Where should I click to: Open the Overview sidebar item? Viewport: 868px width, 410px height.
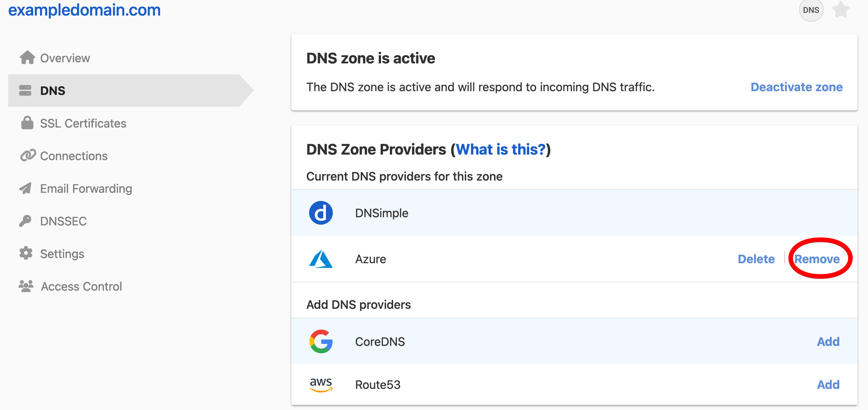[65, 58]
